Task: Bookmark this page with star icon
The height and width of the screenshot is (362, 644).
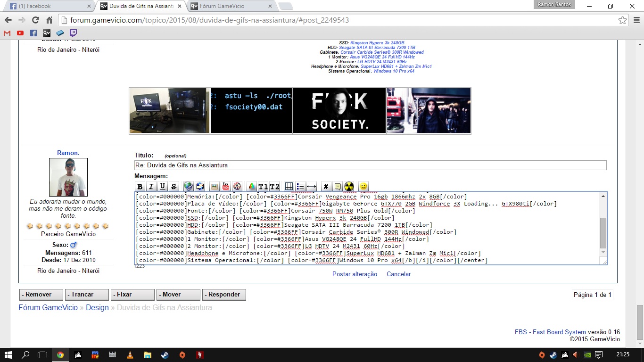Action: [x=623, y=20]
